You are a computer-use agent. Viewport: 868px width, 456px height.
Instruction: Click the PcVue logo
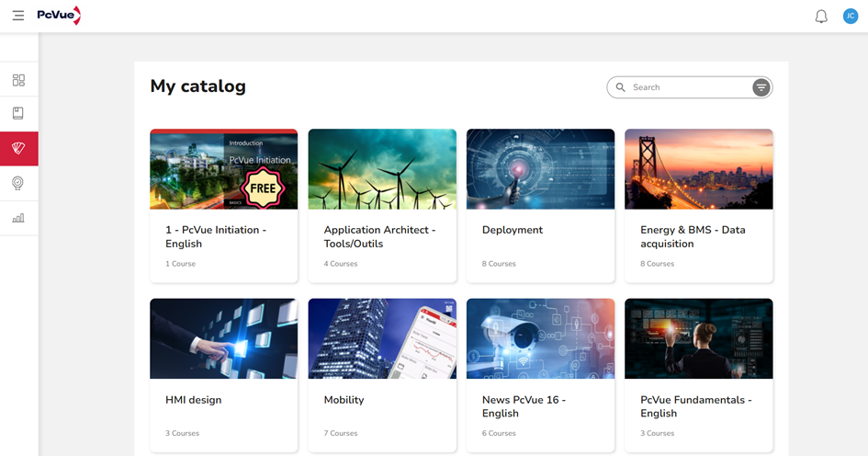(x=59, y=16)
